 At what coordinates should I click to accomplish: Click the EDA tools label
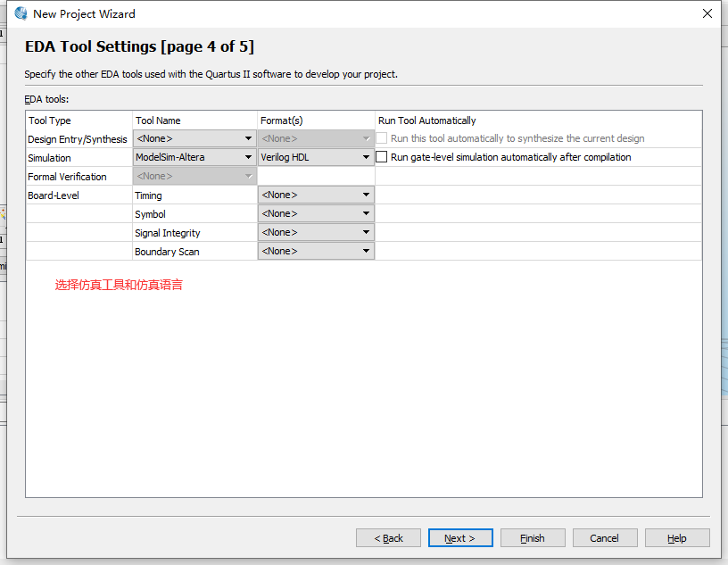click(46, 99)
